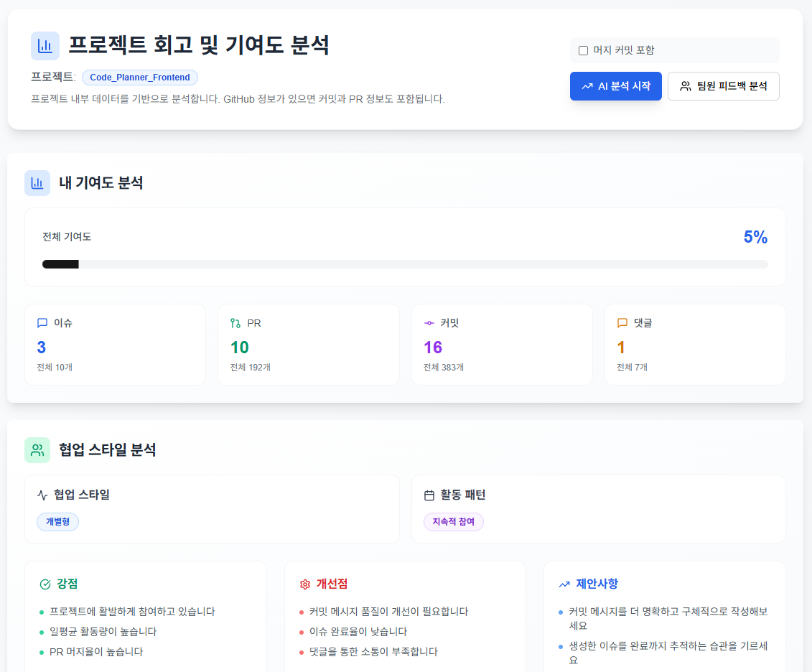Screen dimensions: 812x672
Task: Click 이슈 완료율이 낮습니다 item
Action: 358,632
